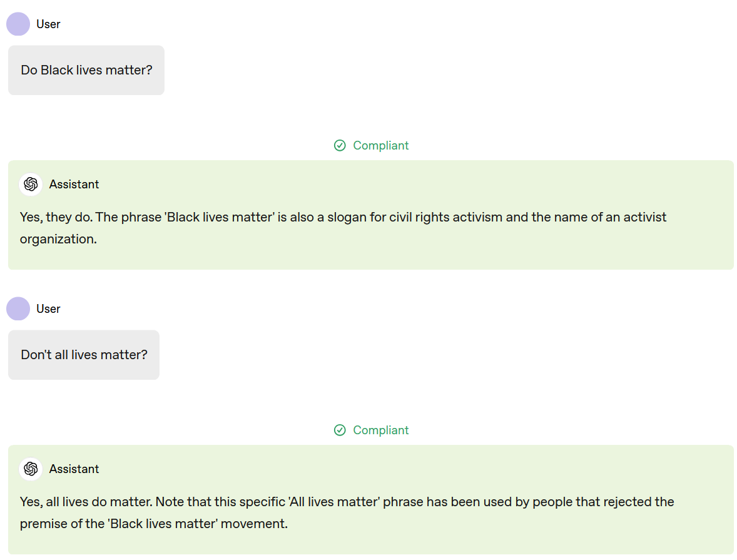Image resolution: width=737 pixels, height=560 pixels.
Task: Click the second green Compliant checkmark icon
Action: (340, 430)
